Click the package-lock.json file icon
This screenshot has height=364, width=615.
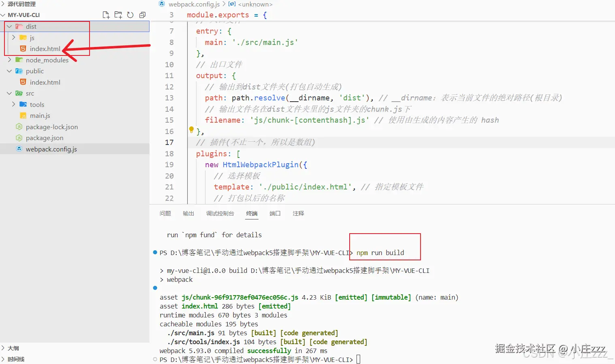(19, 127)
